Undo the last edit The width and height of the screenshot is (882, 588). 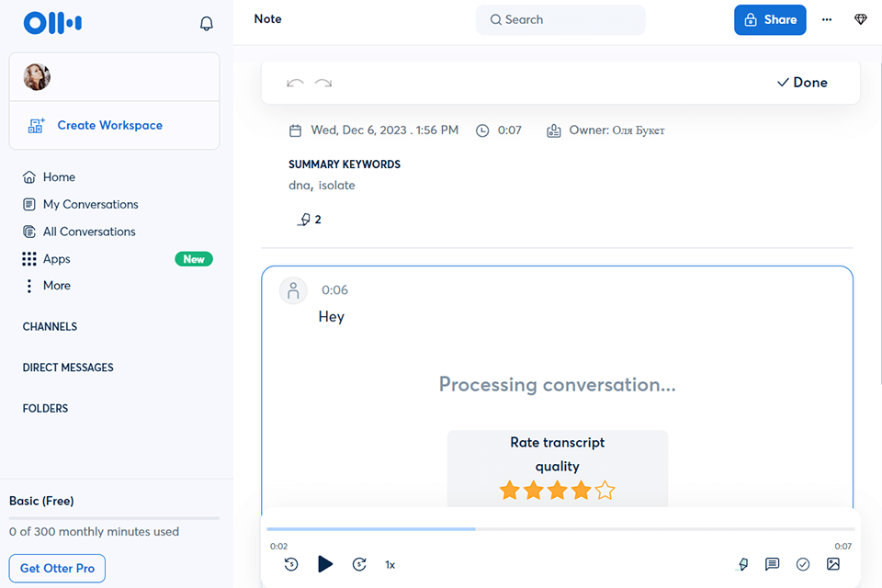[x=295, y=83]
